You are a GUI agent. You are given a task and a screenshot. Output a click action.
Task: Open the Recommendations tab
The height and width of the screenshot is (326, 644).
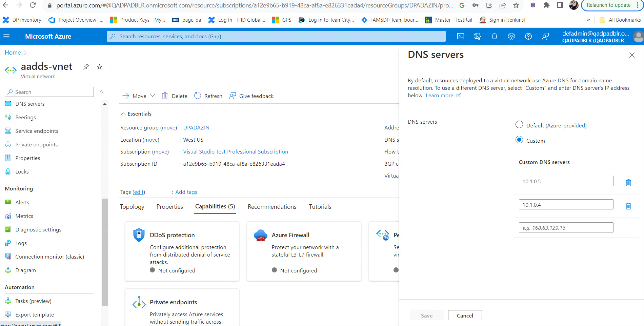272,207
